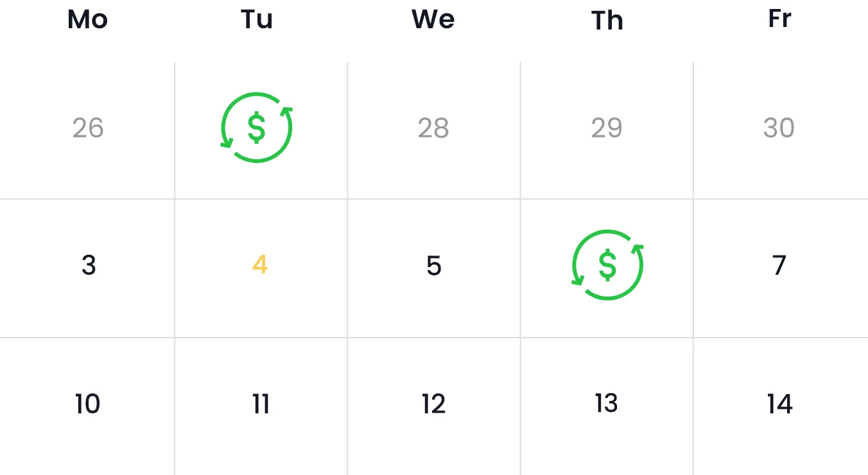Open the recurring payment icon on Thursday 6
This screenshot has height=475, width=868.
[607, 264]
